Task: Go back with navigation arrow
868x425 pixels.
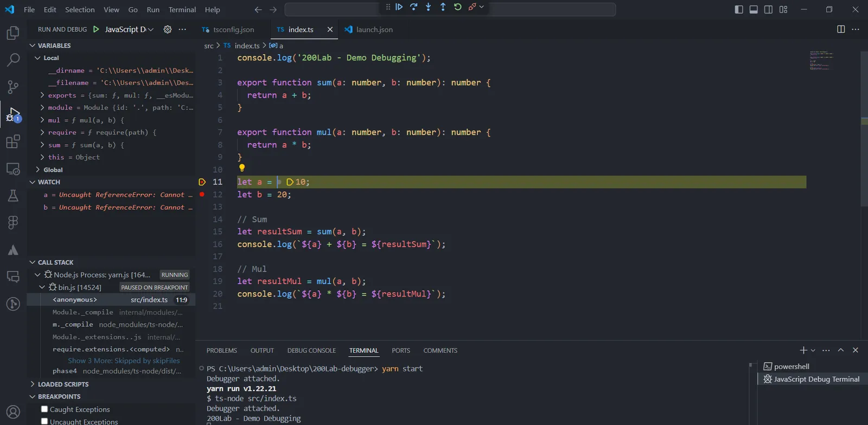Action: click(258, 10)
